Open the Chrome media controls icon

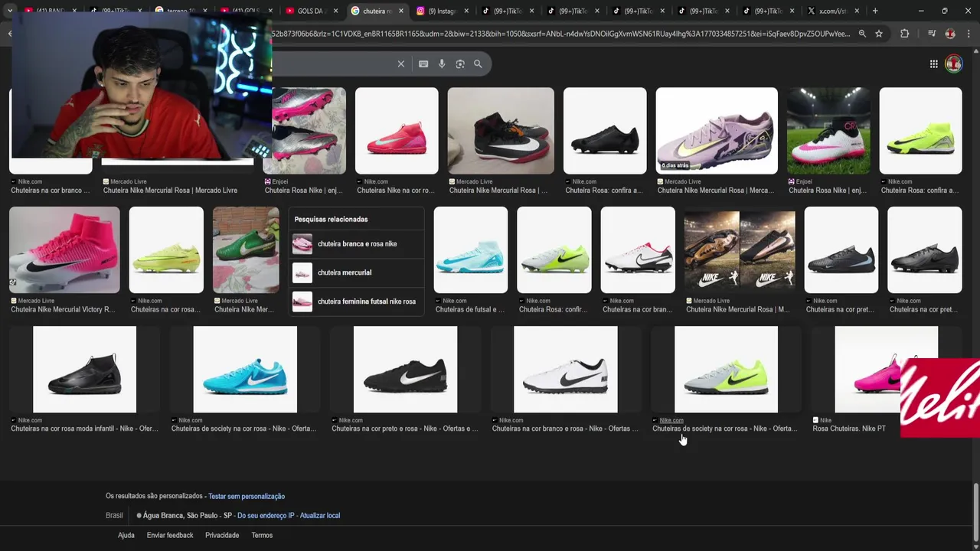(x=932, y=34)
